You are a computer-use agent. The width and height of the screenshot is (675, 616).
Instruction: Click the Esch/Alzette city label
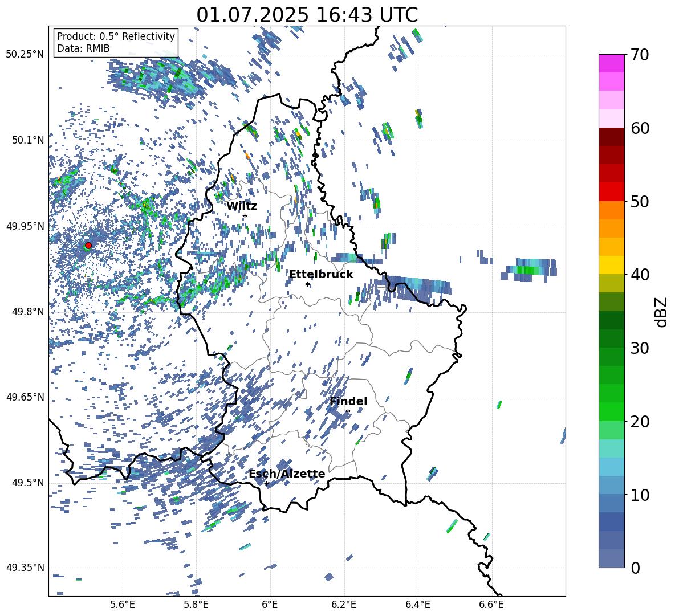tap(287, 474)
